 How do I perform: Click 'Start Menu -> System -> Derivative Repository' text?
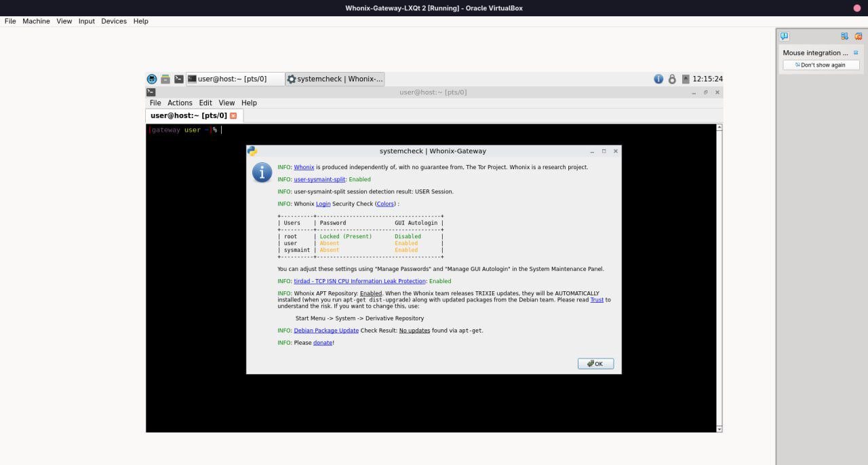click(359, 318)
